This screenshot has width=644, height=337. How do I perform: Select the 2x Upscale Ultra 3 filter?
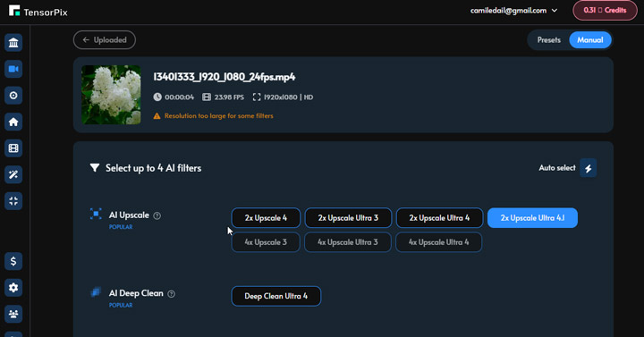[348, 218]
